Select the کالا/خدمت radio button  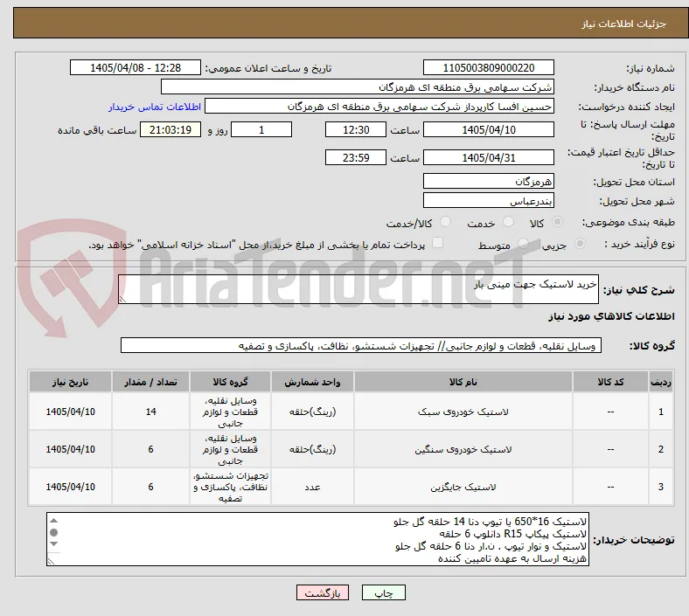[x=446, y=222]
